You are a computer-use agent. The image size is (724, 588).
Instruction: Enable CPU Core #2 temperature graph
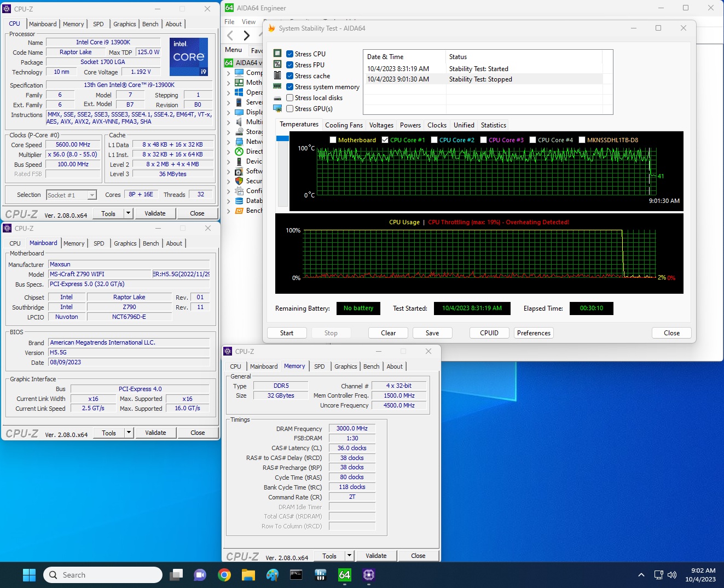(x=434, y=140)
